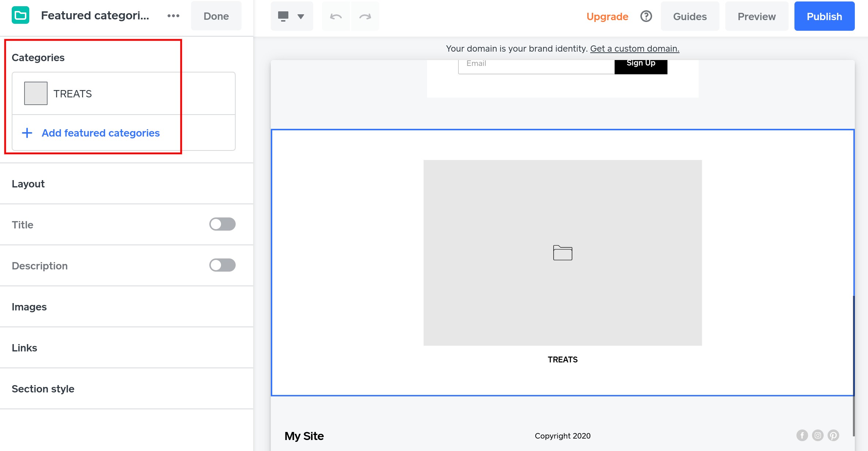868x451 pixels.
Task: Expand the Layout section
Action: 28,184
